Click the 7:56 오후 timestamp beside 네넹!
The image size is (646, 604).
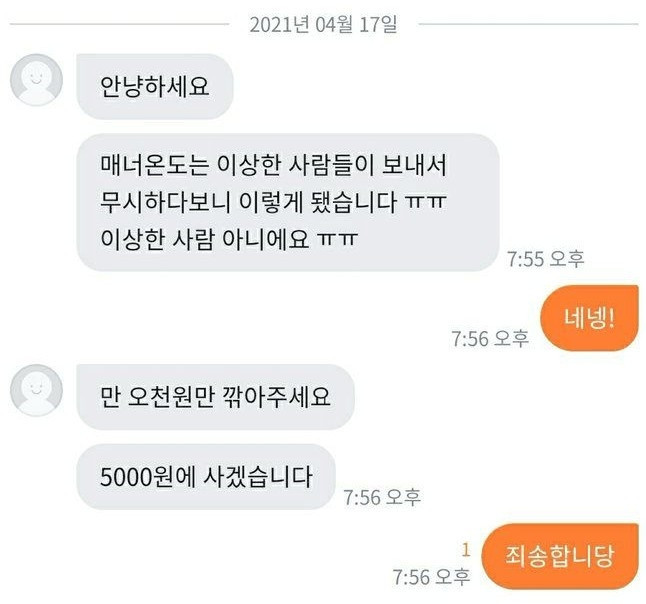490,339
